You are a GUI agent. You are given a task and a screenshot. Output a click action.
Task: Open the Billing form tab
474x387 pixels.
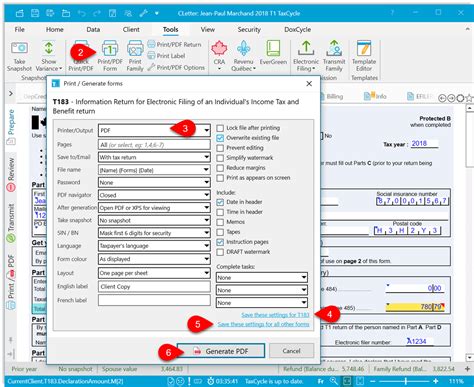[332, 97]
